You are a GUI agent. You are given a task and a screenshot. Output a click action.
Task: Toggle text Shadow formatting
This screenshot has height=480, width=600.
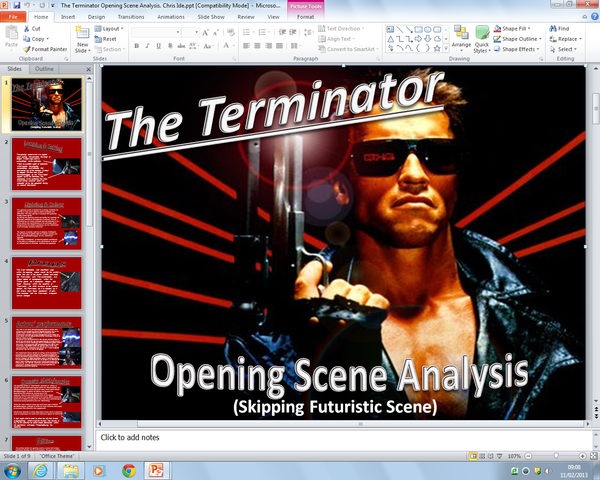tap(170, 46)
